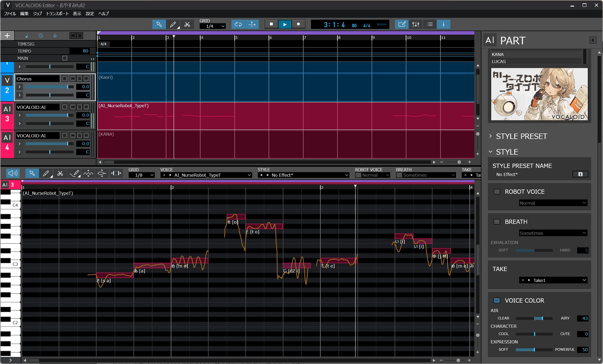This screenshot has width=603, height=364.
Task: Adjust EXPRESSION soft-powerful slider
Action: point(534,350)
